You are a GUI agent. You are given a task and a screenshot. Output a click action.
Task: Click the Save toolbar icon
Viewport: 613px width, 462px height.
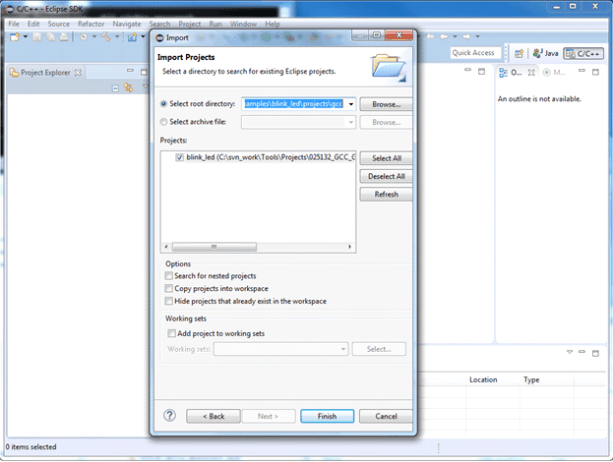pyautogui.click(x=37, y=37)
